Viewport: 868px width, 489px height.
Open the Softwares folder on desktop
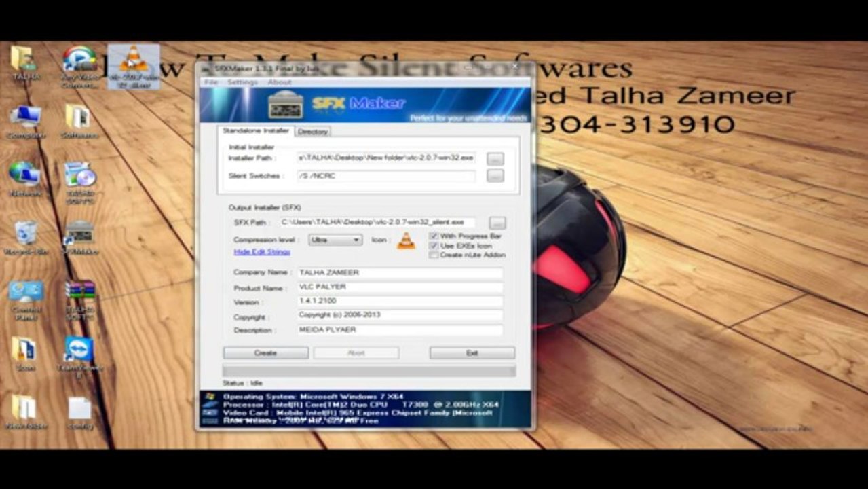(x=79, y=122)
